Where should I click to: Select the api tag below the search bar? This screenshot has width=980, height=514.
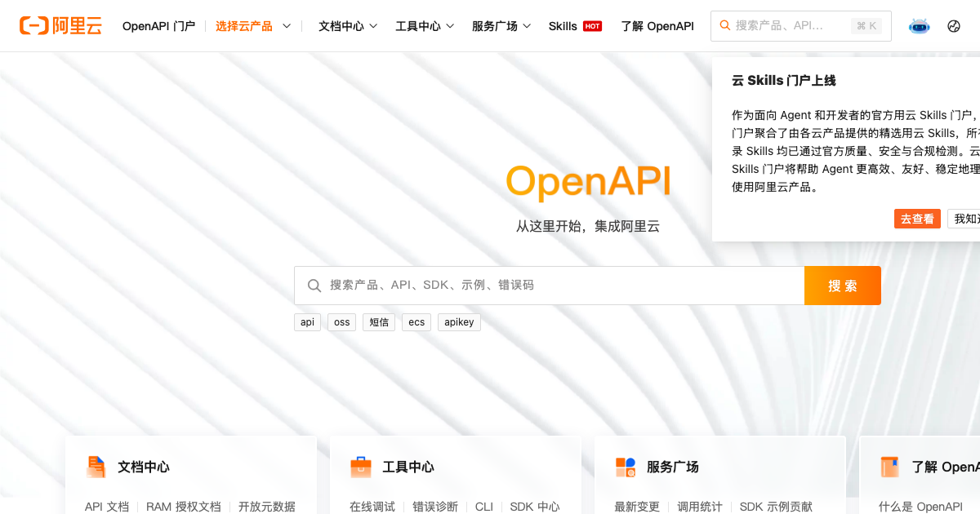[307, 321]
